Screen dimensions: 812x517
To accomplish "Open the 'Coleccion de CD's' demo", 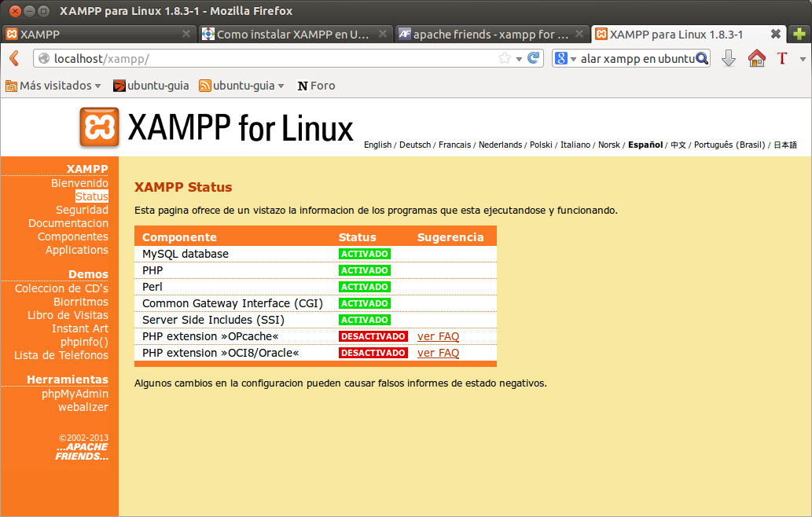I will (x=61, y=289).
